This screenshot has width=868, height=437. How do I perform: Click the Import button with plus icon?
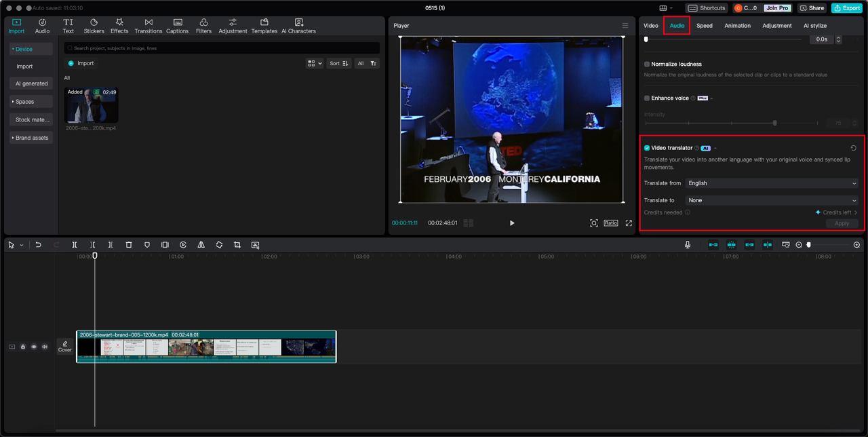click(81, 63)
